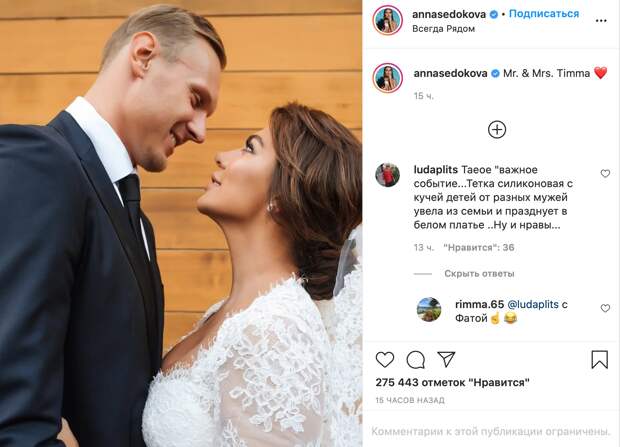
Task: Open ludaplits avatar thumbnail
Action: [x=387, y=174]
